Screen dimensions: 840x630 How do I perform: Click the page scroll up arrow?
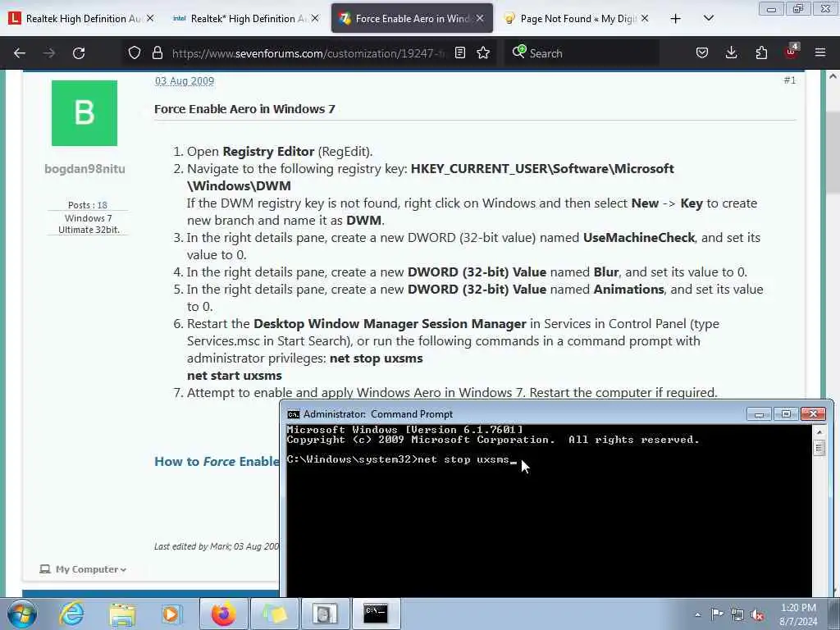833,76
